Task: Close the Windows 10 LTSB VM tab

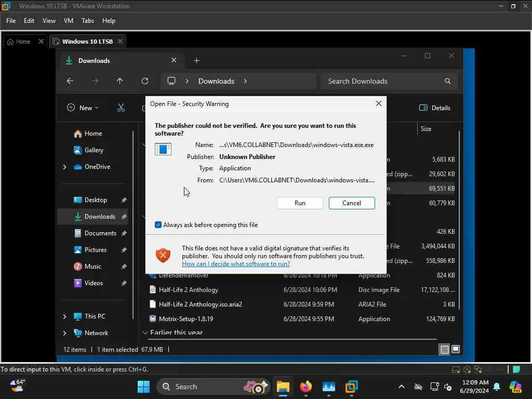Action: pos(120,42)
